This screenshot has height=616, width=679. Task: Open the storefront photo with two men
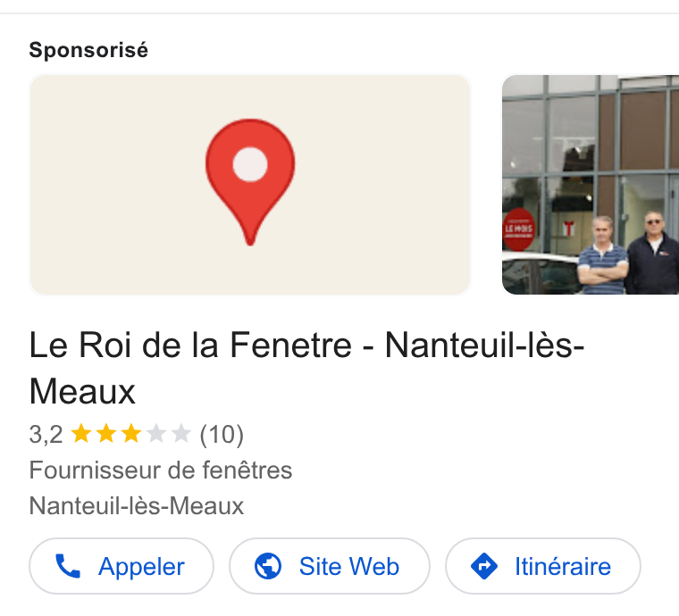[591, 185]
